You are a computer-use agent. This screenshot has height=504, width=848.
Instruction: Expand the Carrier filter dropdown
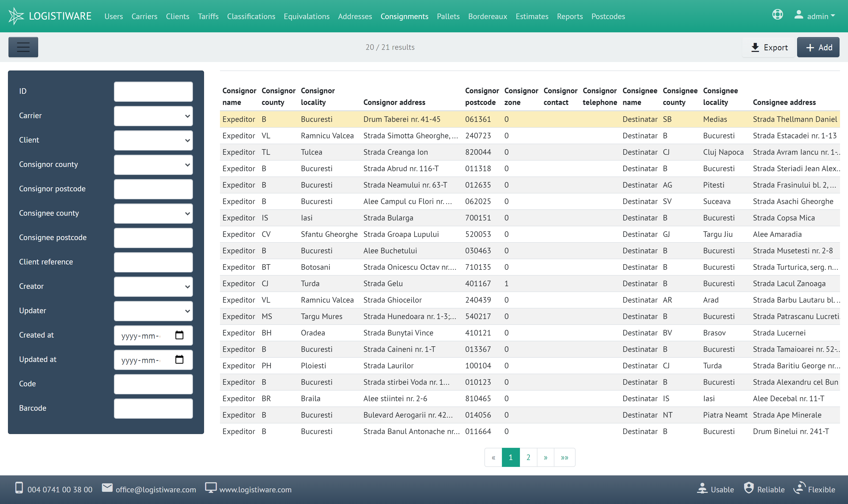153,116
